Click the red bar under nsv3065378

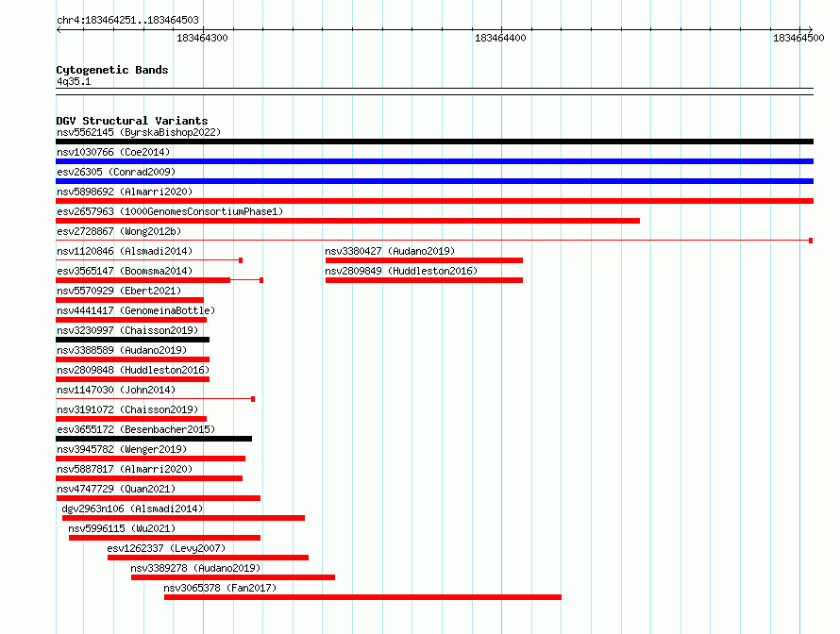pos(362,597)
